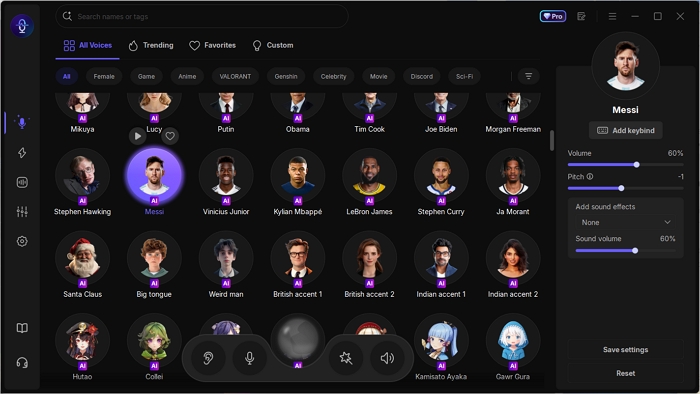Select the All tag filter

(67, 76)
